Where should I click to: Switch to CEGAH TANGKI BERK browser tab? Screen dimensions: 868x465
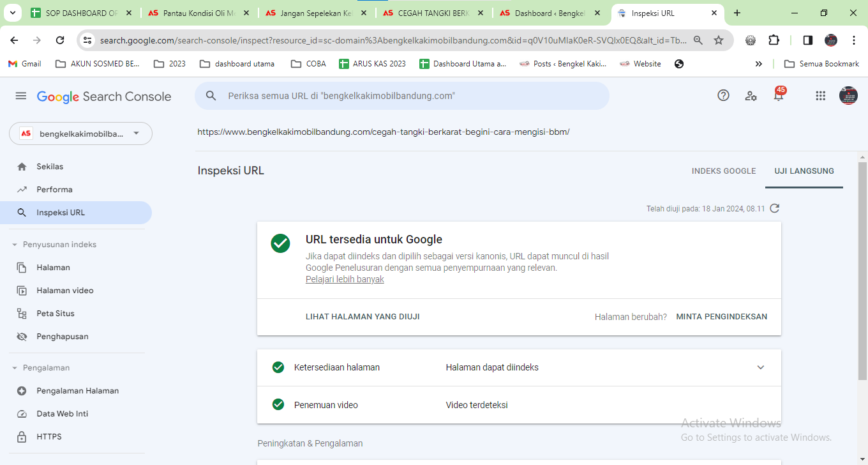pos(433,13)
